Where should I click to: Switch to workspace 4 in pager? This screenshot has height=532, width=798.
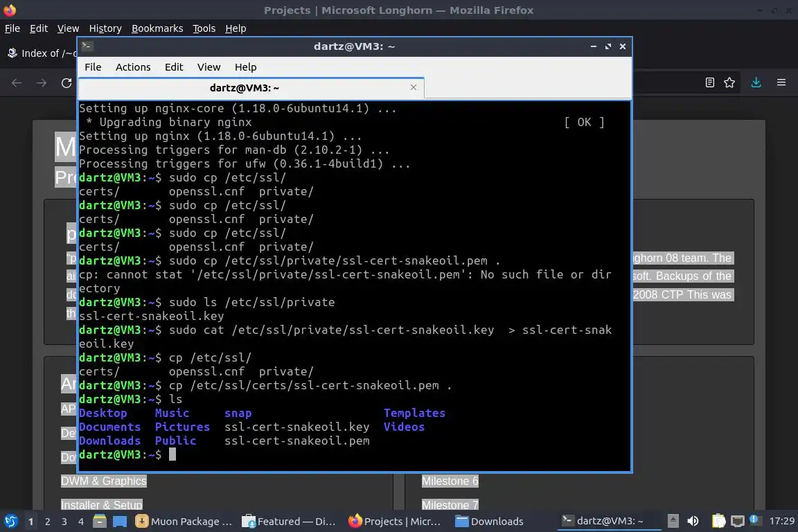tap(81, 522)
